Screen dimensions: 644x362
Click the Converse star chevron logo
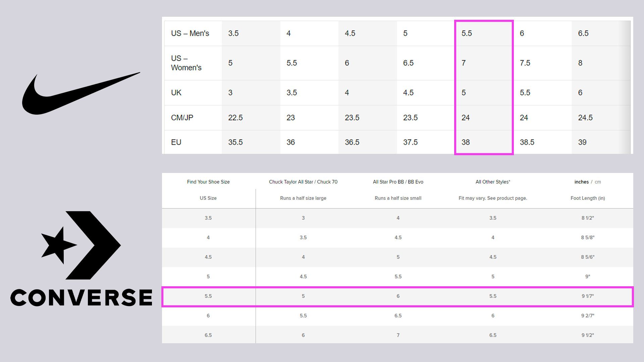point(81,245)
